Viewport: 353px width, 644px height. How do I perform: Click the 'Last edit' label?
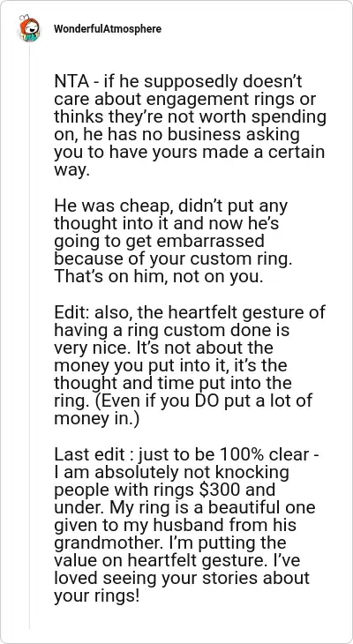(89, 454)
